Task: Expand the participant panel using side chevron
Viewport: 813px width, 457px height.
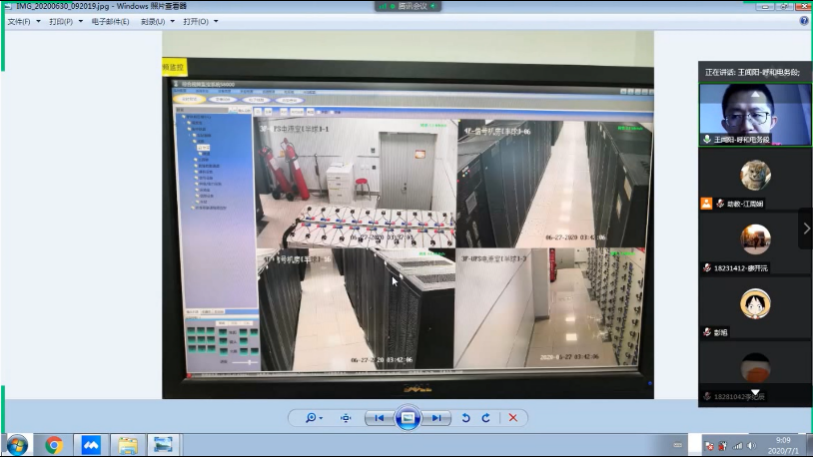Action: (x=806, y=229)
